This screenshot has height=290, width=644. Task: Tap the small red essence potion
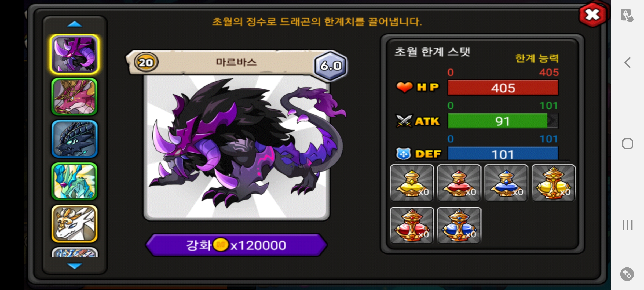459,183
